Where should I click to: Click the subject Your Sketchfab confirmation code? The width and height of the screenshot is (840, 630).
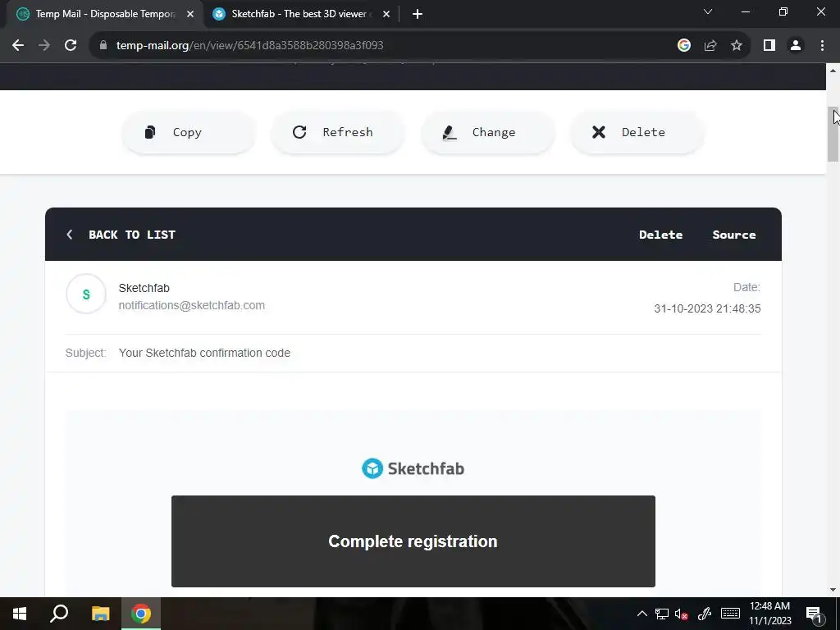tap(204, 353)
